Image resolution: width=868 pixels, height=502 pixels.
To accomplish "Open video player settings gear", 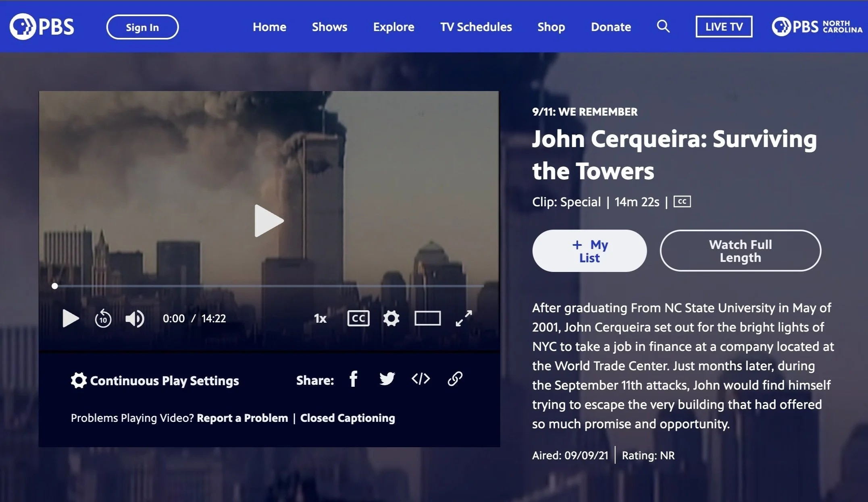I will [391, 319].
